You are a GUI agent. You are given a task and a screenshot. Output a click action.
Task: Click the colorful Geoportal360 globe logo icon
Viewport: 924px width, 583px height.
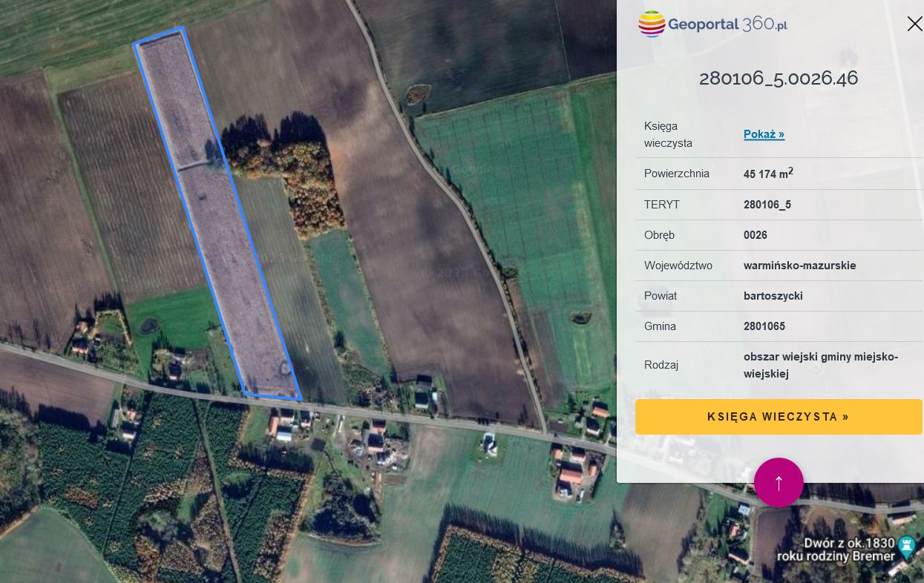(652, 24)
